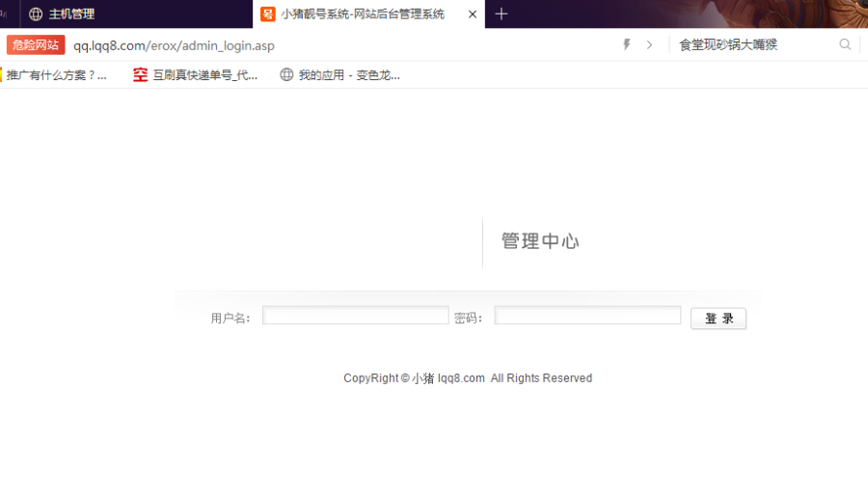Click the 管理中心 heading text
Image resolution: width=868 pixels, height=500 pixels.
coord(540,241)
